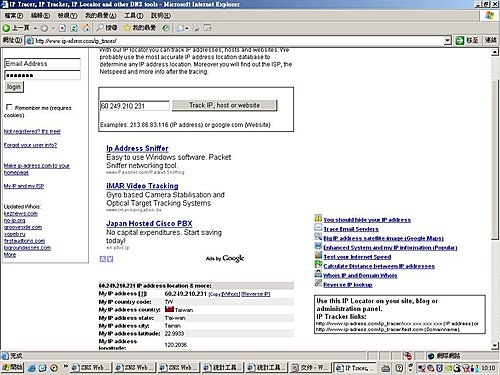Screen dimensions: 500x375
Task: Click the page icon in the address bar
Action: click(x=30, y=41)
